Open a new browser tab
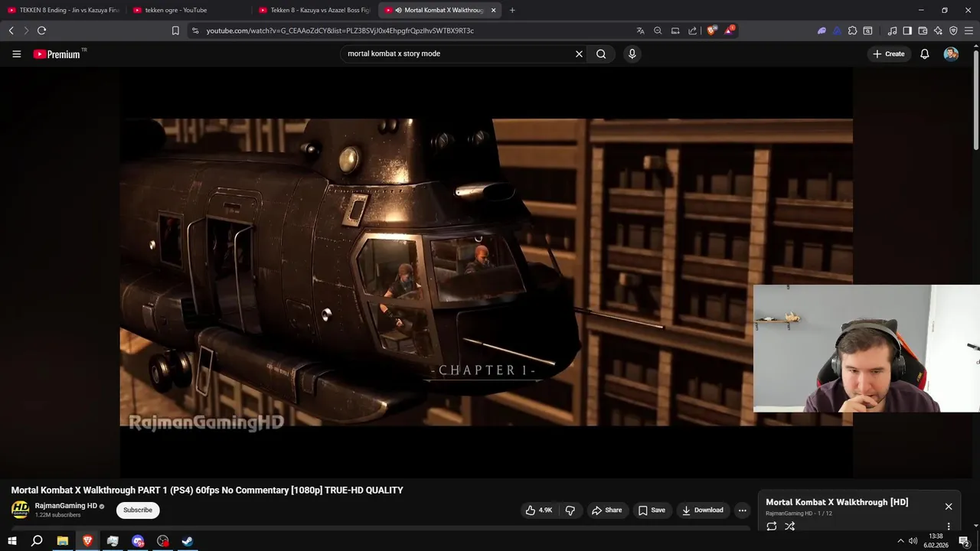This screenshot has height=551, width=980. click(512, 10)
